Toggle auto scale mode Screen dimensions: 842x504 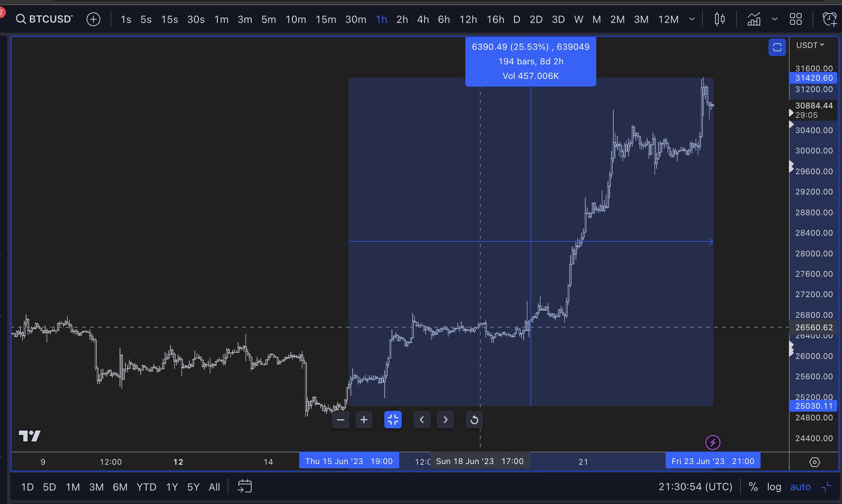[800, 487]
